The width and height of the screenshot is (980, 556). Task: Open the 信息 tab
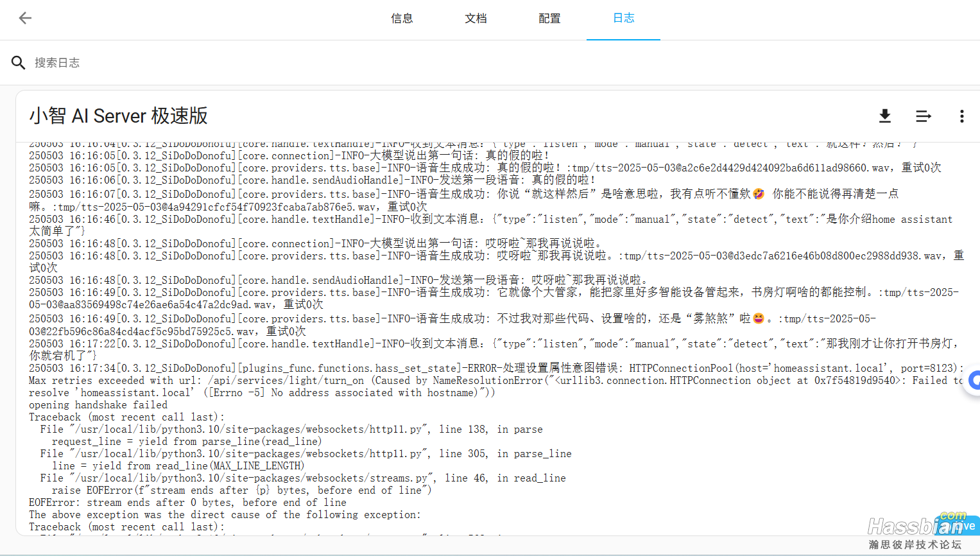(x=402, y=19)
